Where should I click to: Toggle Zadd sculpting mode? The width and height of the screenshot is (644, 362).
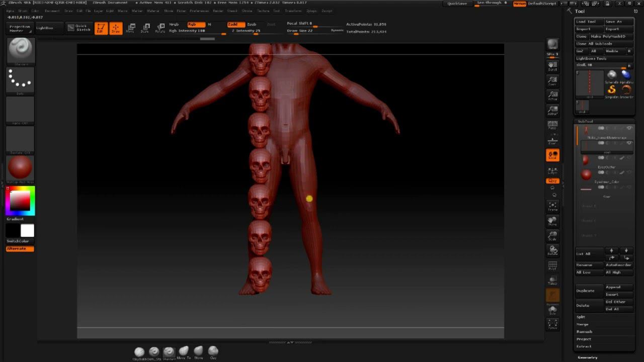(x=236, y=24)
